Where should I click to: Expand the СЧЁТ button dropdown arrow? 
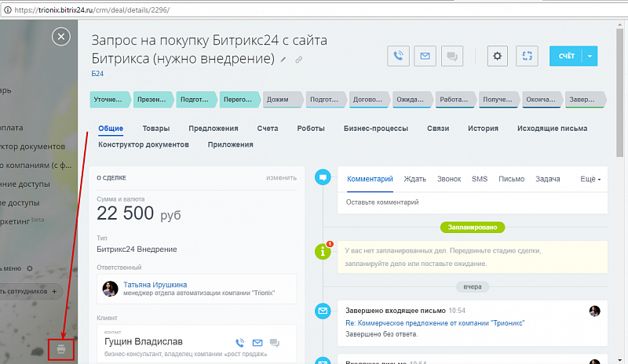tap(590, 56)
